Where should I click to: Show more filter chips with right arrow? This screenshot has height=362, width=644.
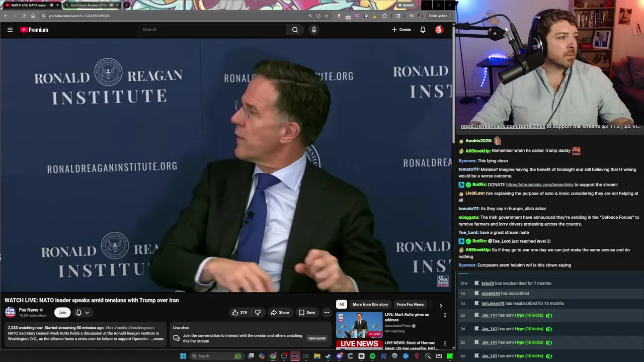(441, 305)
